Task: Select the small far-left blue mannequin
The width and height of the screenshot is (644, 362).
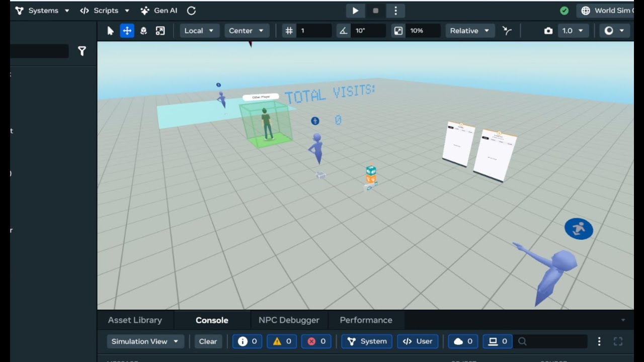Action: [x=221, y=99]
